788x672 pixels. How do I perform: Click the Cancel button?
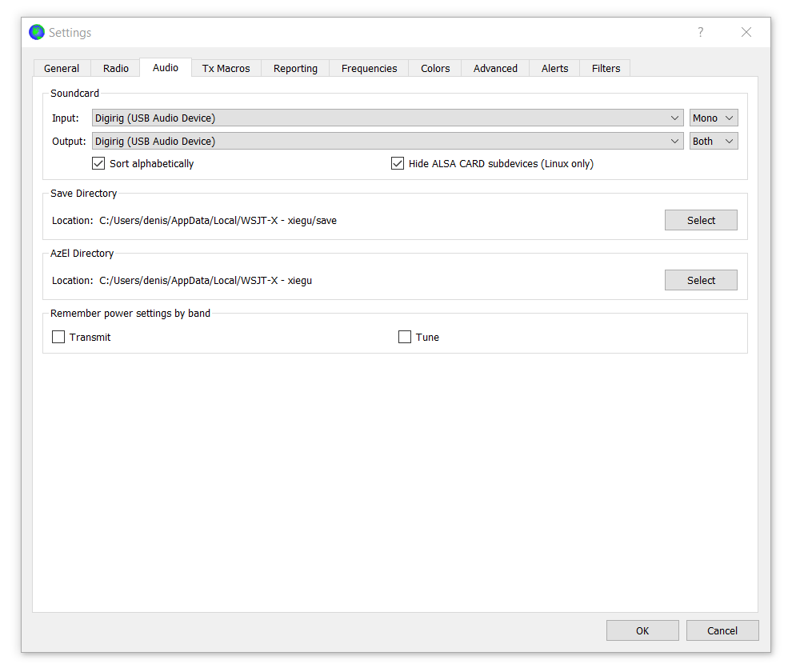tap(722, 630)
